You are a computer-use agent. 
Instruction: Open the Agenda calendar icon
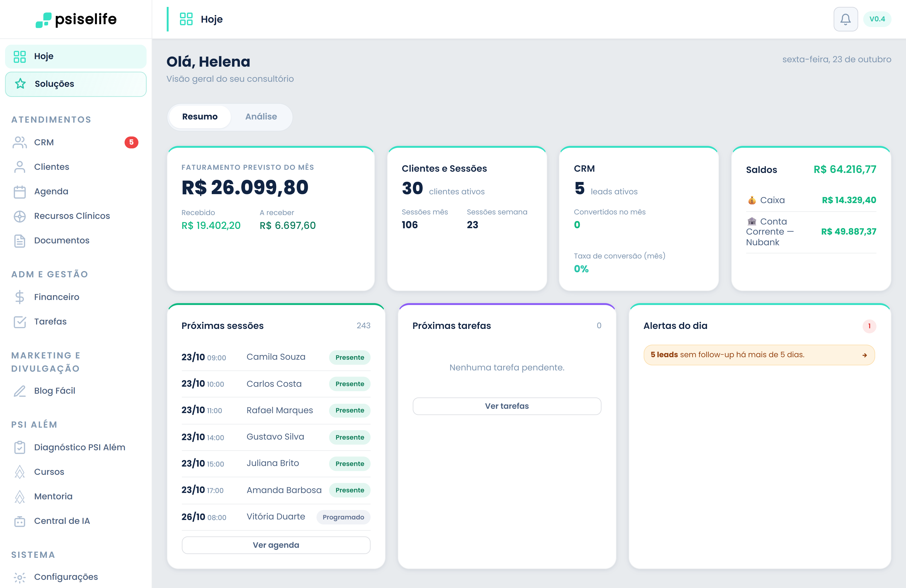(20, 191)
